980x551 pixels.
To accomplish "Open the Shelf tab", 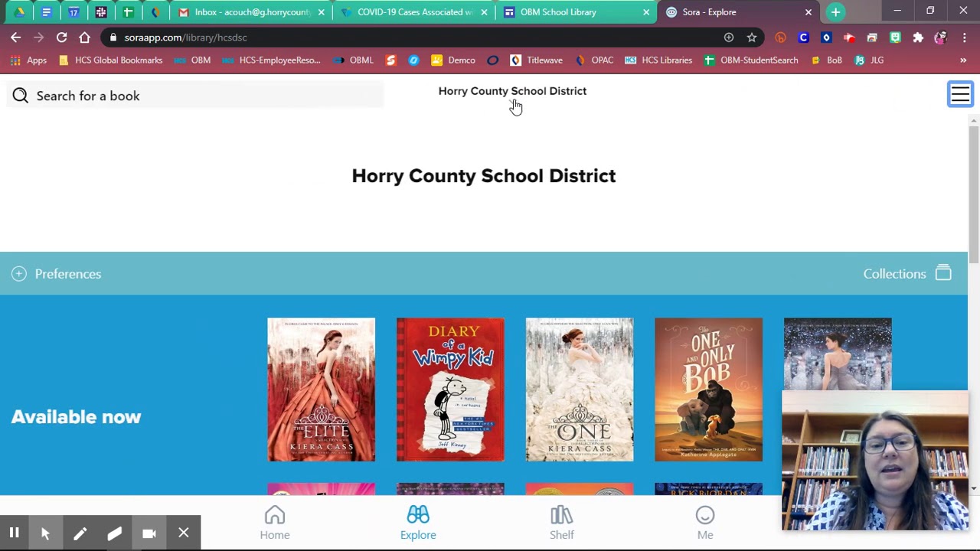I will click(561, 523).
